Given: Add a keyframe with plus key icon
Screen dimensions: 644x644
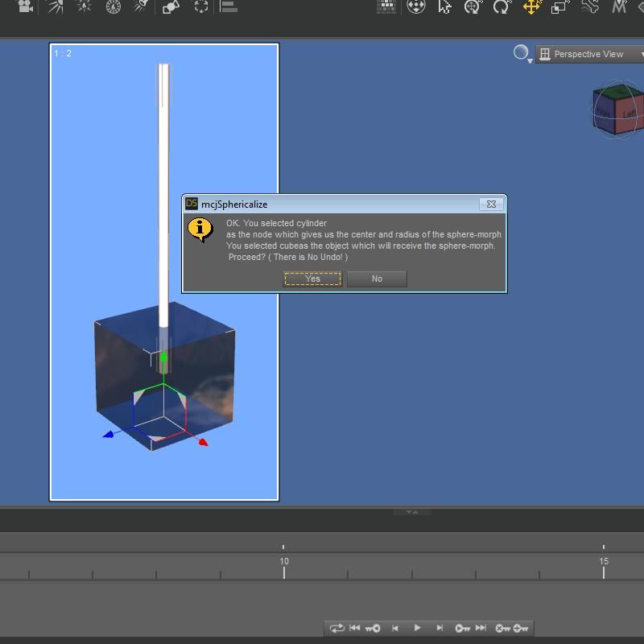Looking at the screenshot, I should [520, 628].
